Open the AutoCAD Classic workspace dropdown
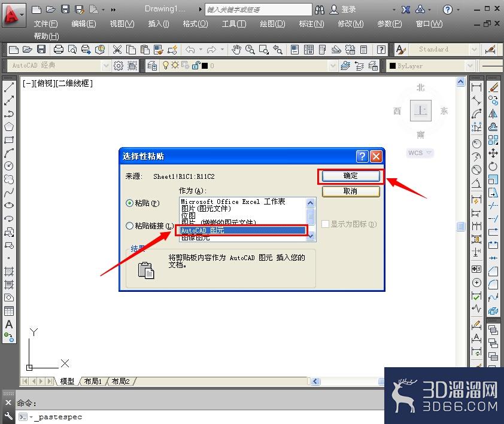The height and width of the screenshot is (424, 504). coord(106,66)
